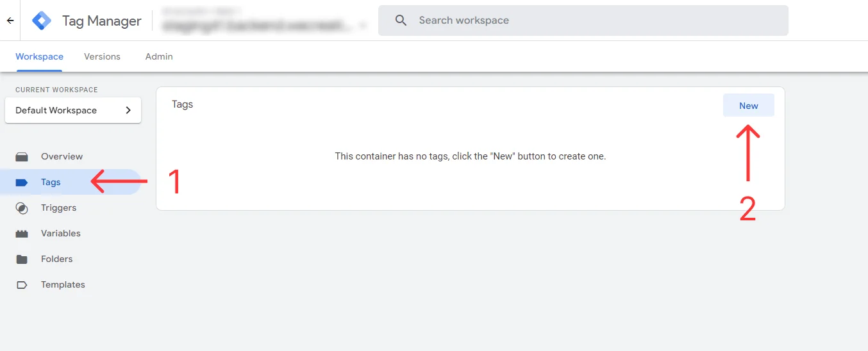
Task: Open the Triggers text label in sidebar
Action: pyautogui.click(x=58, y=208)
